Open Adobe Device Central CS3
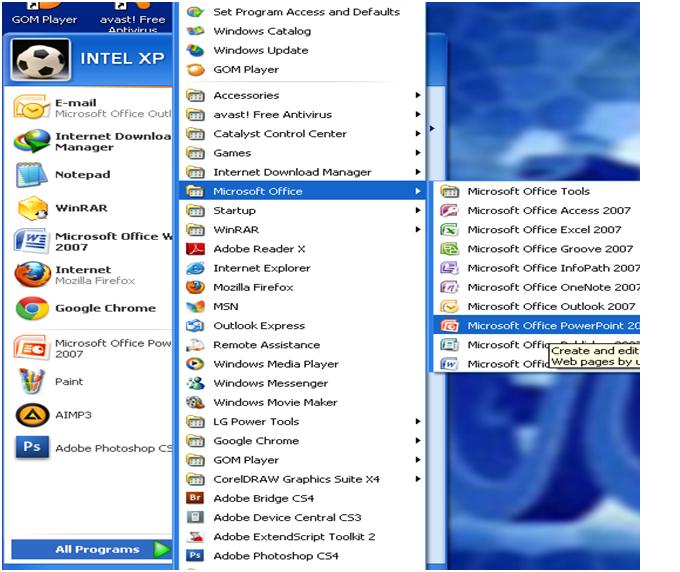 [302, 517]
